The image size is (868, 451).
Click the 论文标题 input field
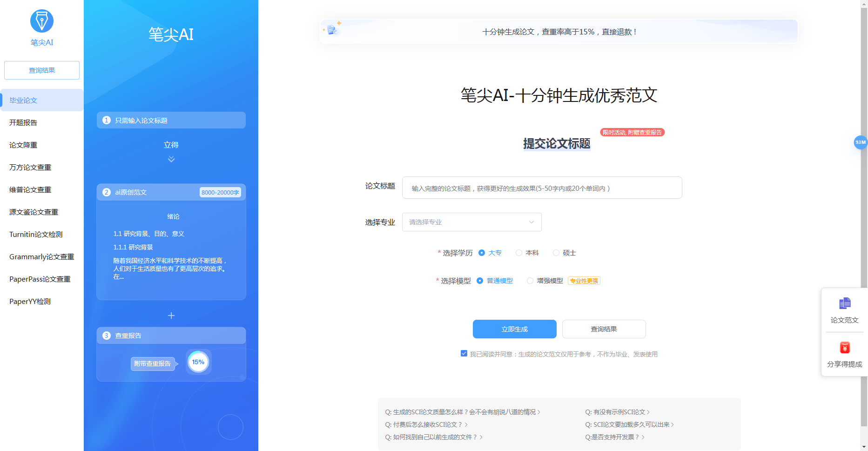[x=542, y=188]
